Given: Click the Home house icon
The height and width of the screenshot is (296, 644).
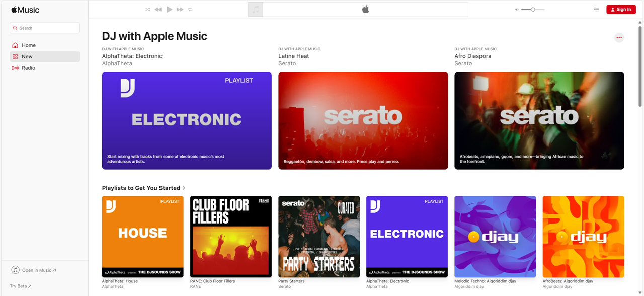Looking at the screenshot, I should (15, 45).
